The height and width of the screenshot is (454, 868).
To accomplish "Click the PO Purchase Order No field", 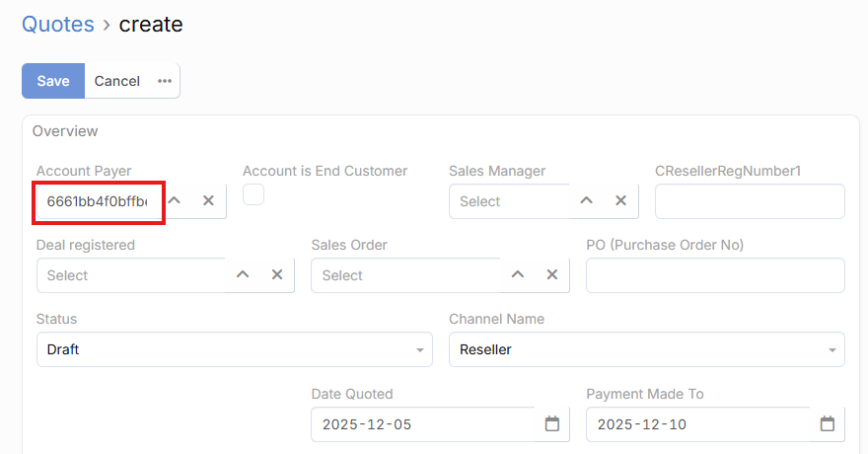I will point(715,275).
